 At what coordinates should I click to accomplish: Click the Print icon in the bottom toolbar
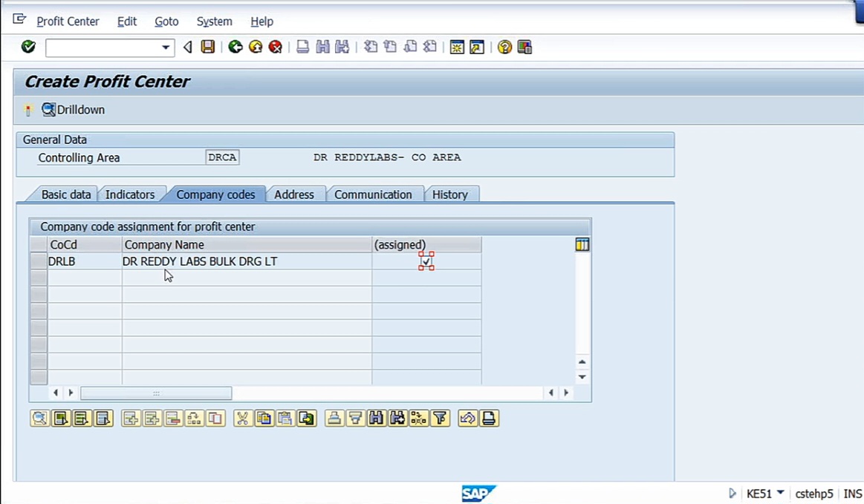point(489,419)
